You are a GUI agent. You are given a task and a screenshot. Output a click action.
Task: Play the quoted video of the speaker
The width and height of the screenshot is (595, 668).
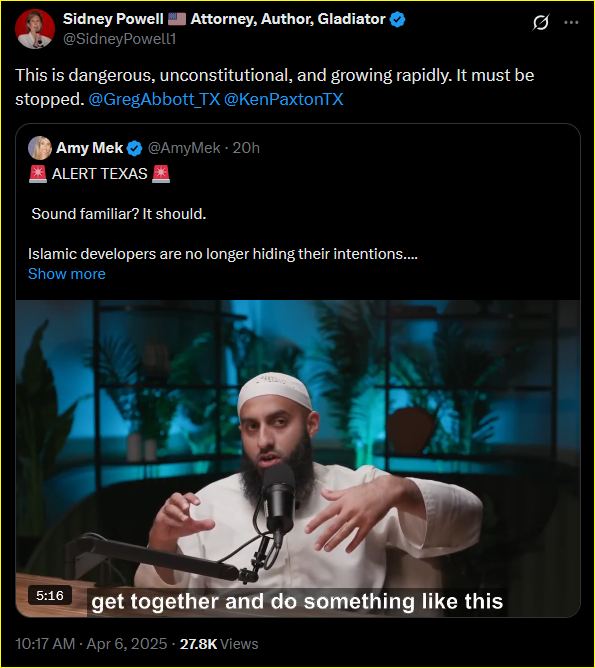pyautogui.click(x=298, y=458)
